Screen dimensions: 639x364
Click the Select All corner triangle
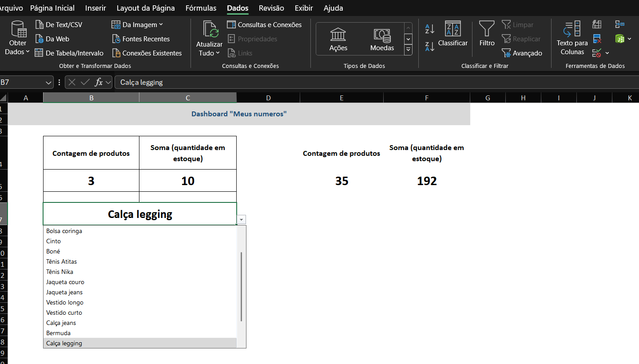(4, 98)
